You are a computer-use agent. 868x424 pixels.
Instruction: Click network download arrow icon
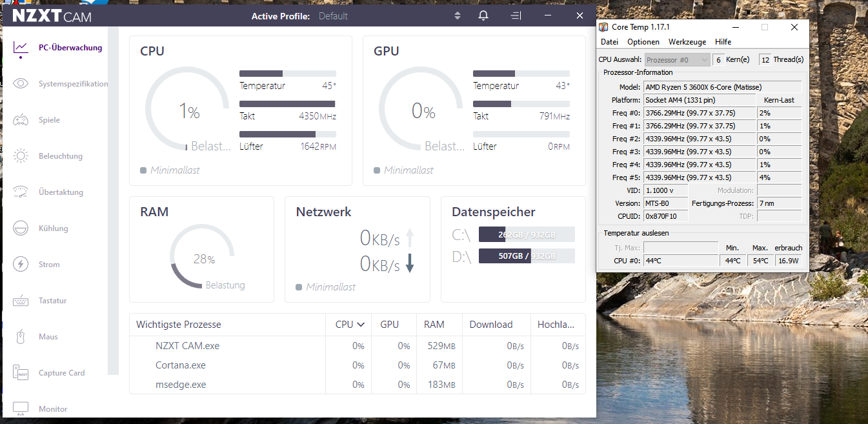[410, 263]
